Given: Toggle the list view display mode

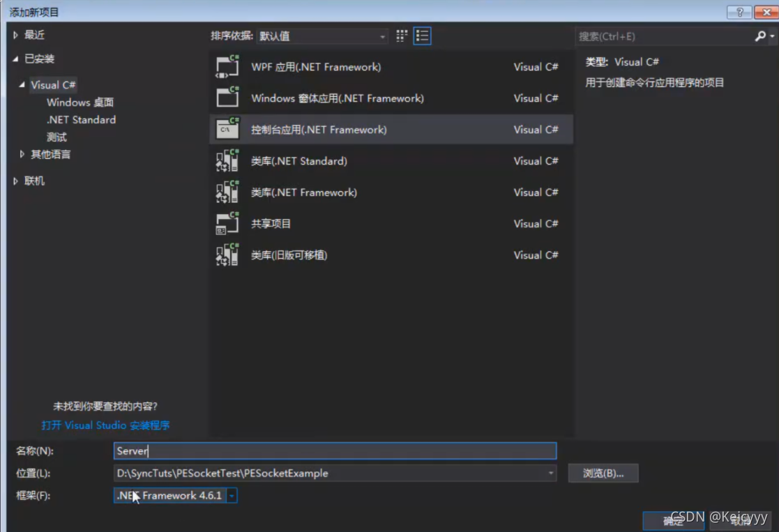Looking at the screenshot, I should click(422, 36).
